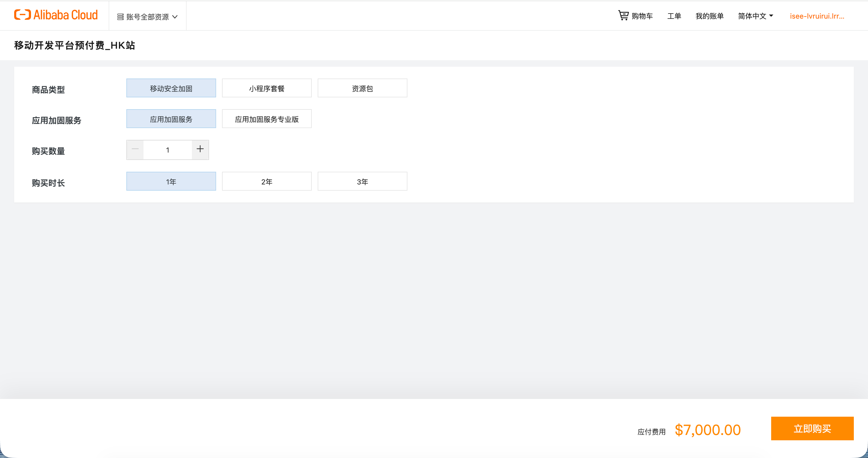Expand the 账号全部资源 dropdown
868x458 pixels.
[x=148, y=17]
